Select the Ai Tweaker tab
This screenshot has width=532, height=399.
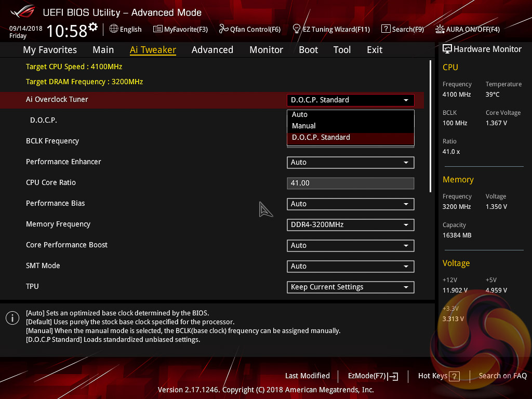tap(153, 50)
